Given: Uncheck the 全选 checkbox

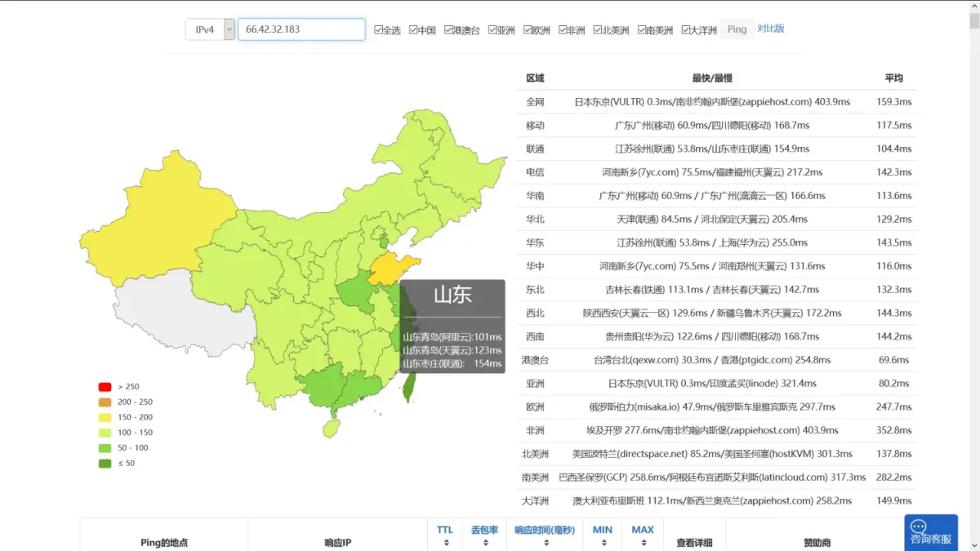Looking at the screenshot, I should pyautogui.click(x=378, y=30).
